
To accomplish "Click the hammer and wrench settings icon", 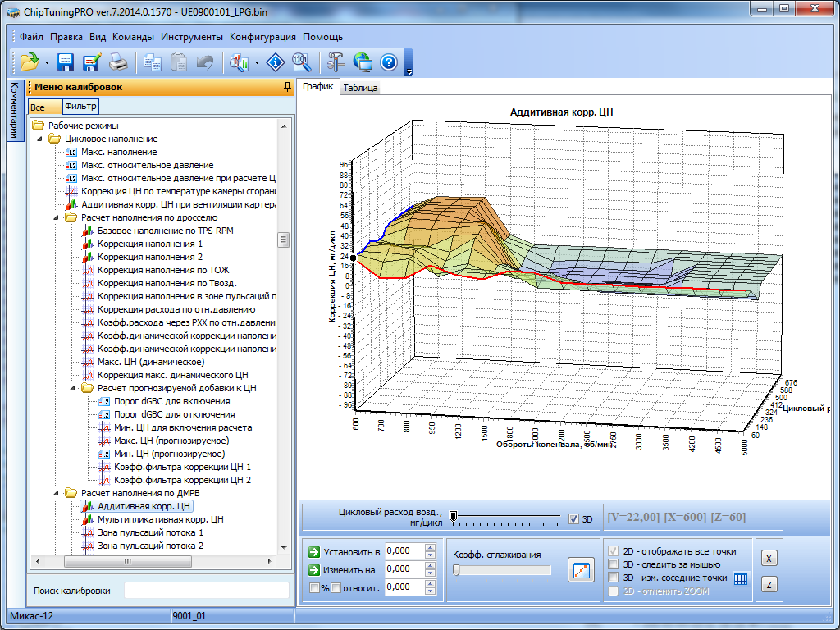I will pyautogui.click(x=336, y=62).
